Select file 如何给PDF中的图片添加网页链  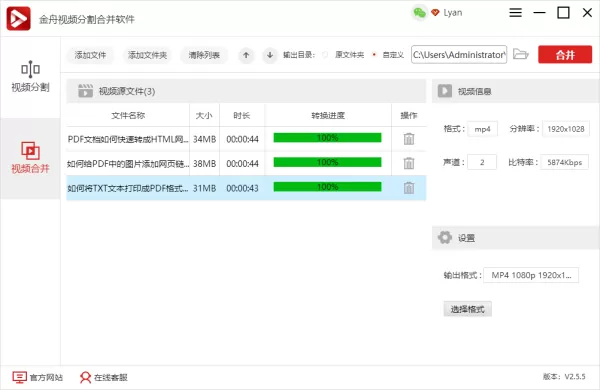click(128, 163)
